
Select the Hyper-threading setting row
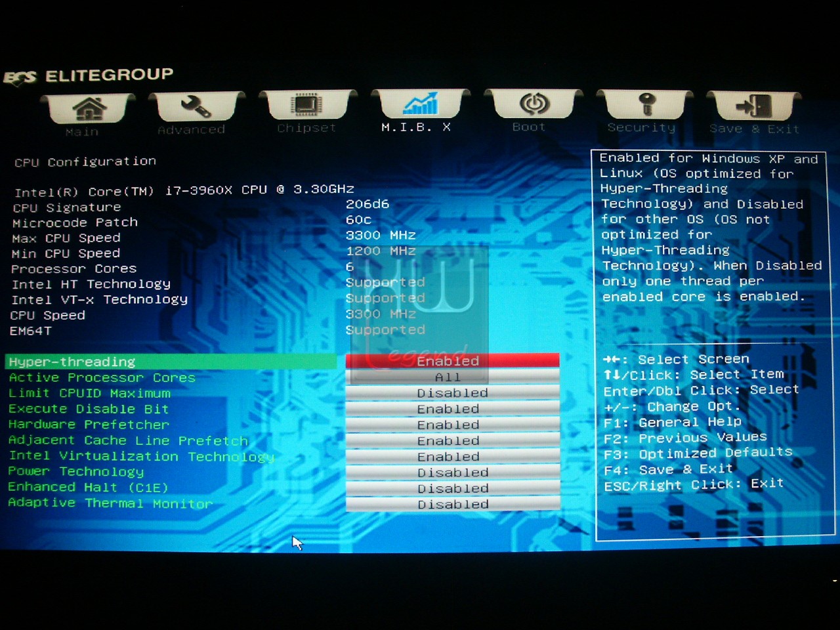pos(171,362)
